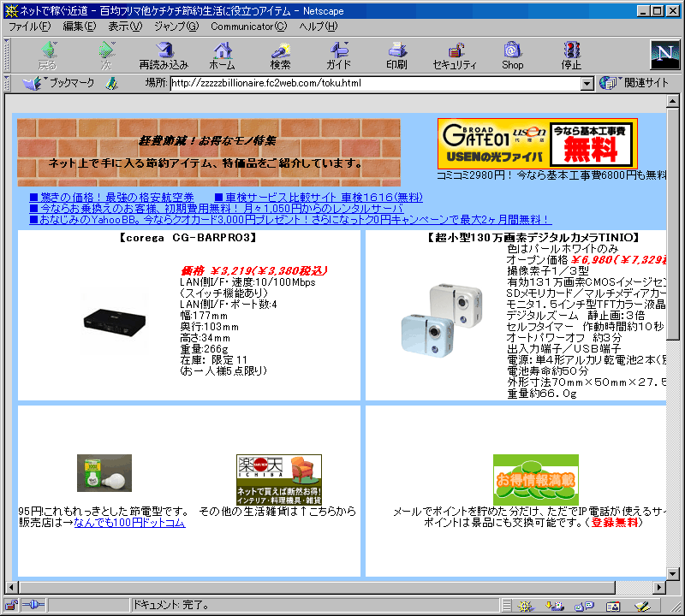Click the horizontal scrollbar left arrow
This screenshot has width=685, height=616.
[x=12, y=587]
